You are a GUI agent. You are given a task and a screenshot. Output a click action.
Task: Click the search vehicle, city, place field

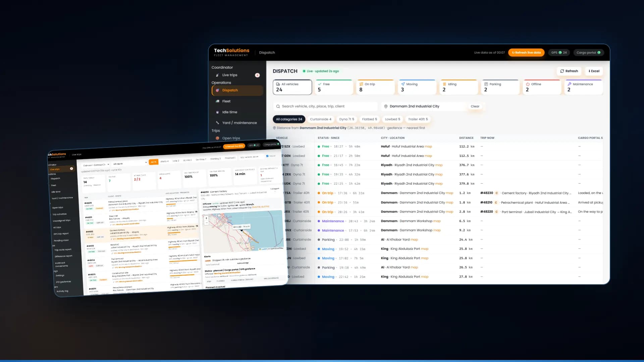pyautogui.click(x=325, y=106)
